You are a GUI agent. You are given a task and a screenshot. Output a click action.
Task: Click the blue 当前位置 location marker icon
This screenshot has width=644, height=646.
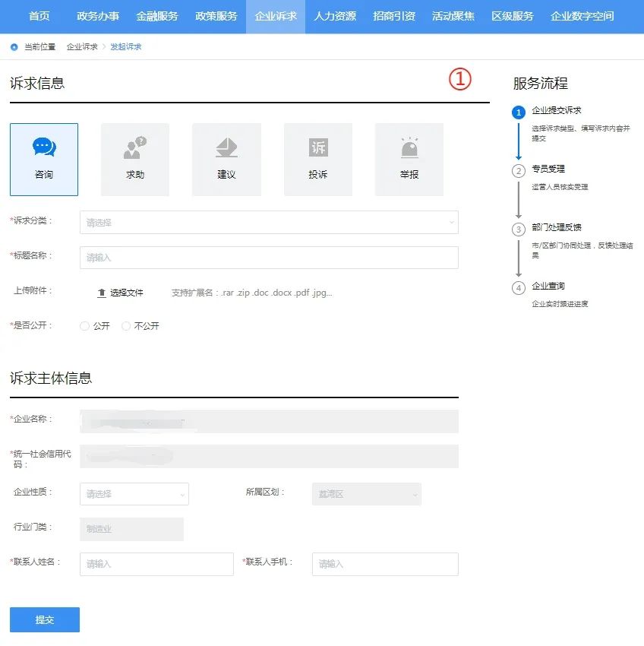pos(14,47)
